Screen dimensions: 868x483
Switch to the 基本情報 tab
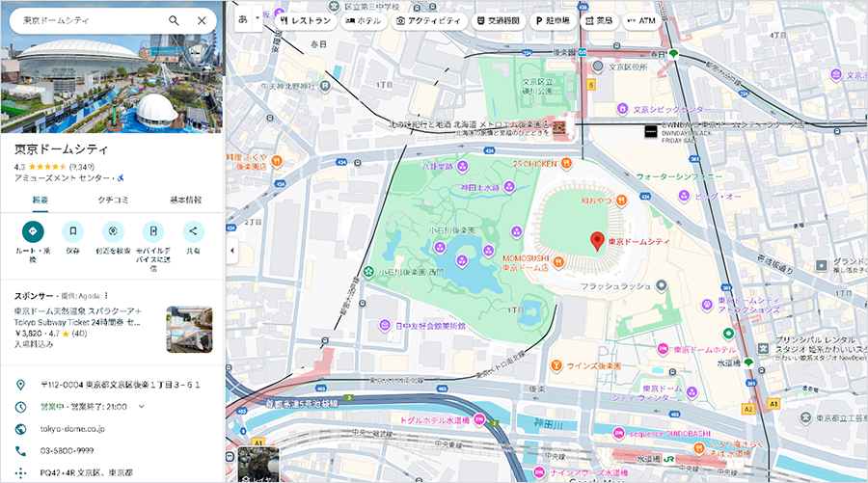click(186, 200)
